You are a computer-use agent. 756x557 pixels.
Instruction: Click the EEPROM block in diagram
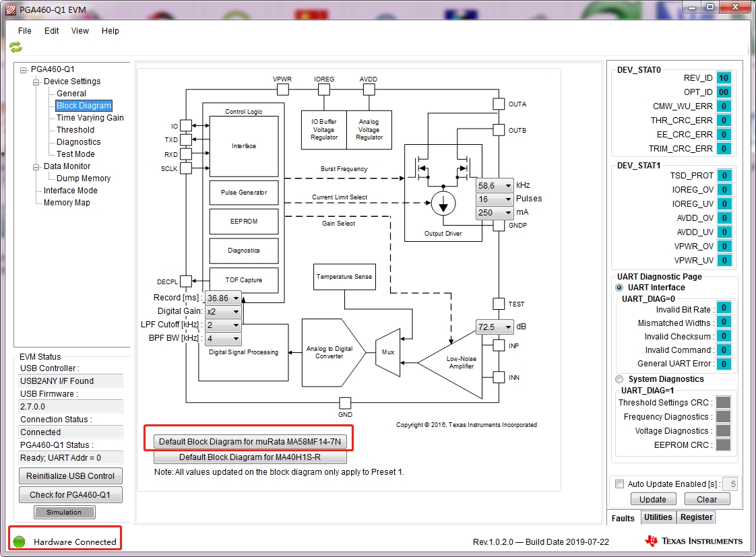(244, 221)
